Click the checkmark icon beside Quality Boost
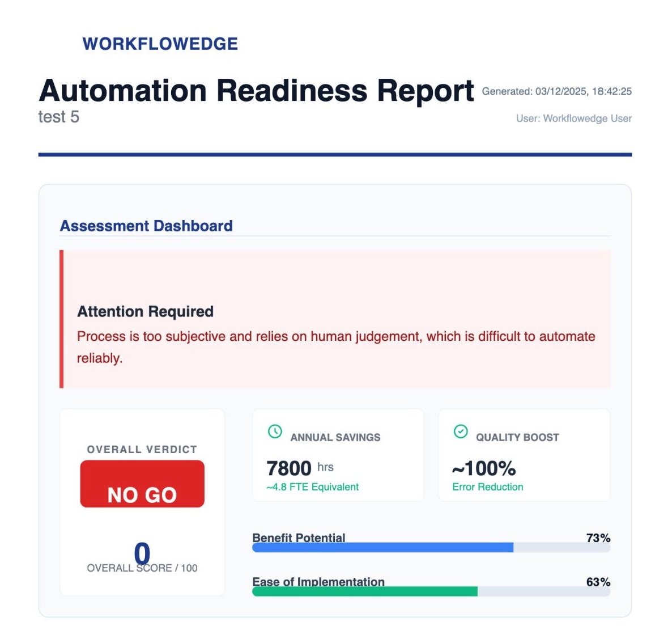The image size is (672, 626). (x=461, y=432)
